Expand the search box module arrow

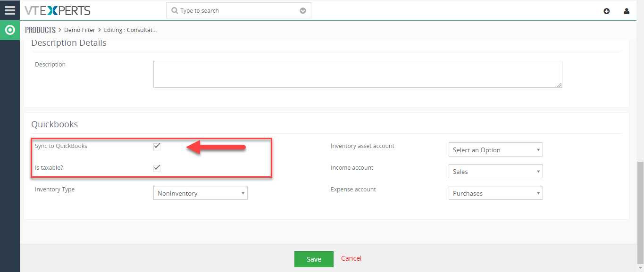(303, 10)
